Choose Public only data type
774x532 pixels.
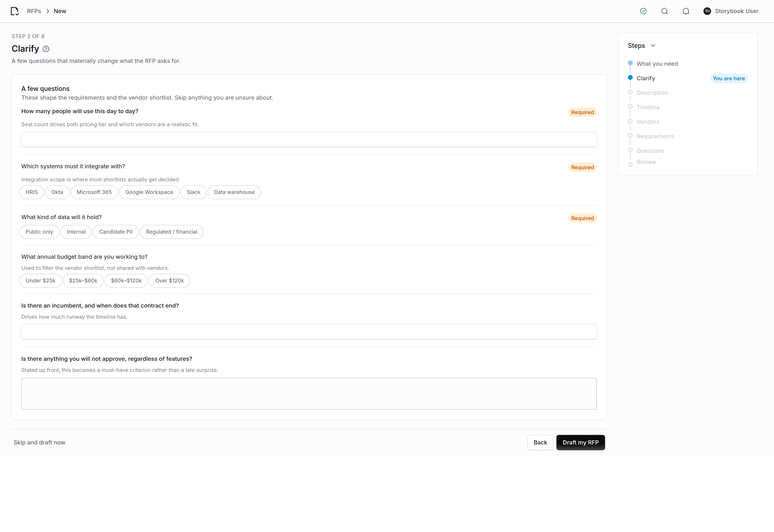39,232
